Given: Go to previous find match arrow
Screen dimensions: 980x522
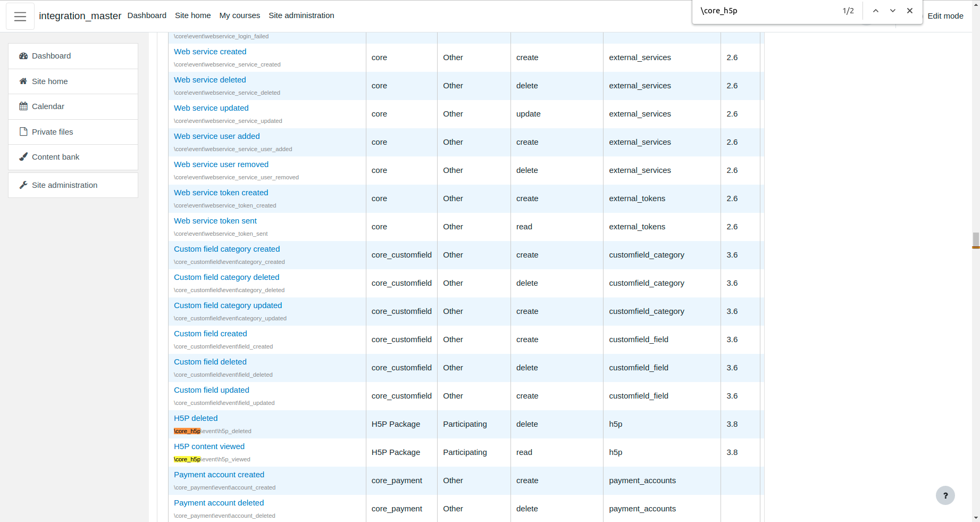Looking at the screenshot, I should 876,11.
